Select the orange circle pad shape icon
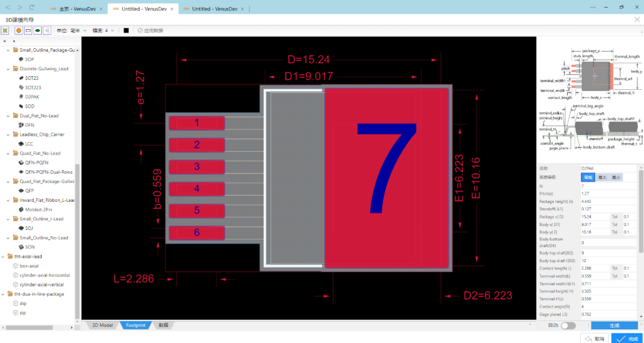 [x=19, y=30]
